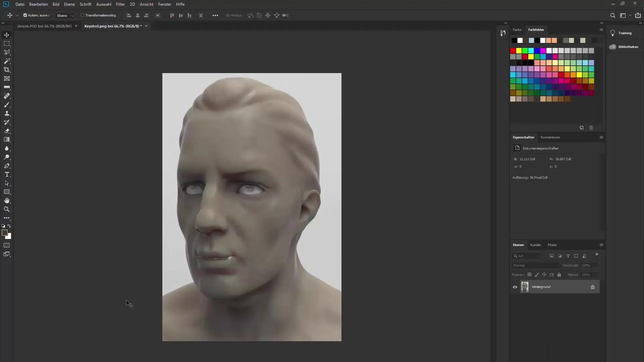The width and height of the screenshot is (644, 362).
Task: Select the Frame tool
Action: (7, 78)
